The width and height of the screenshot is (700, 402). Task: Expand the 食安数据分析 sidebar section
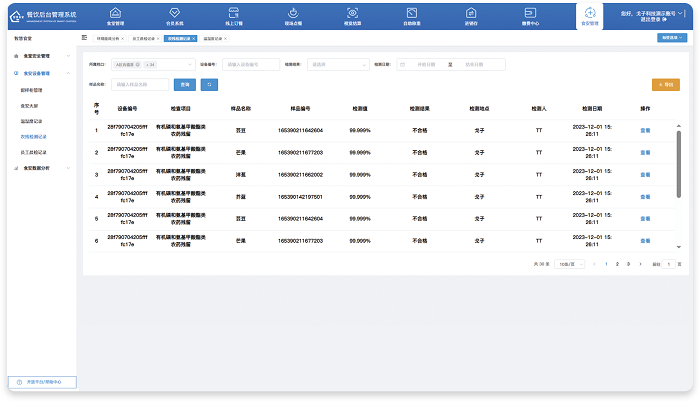pyautogui.click(x=40, y=167)
